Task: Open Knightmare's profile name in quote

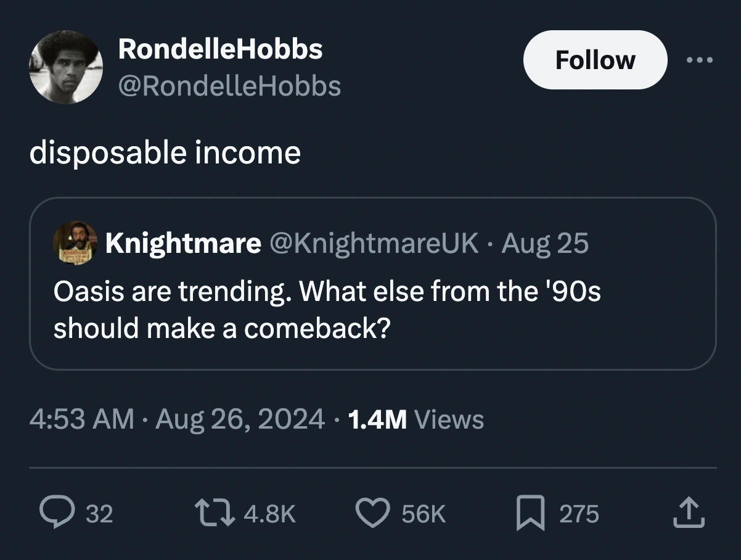Action: pos(182,244)
